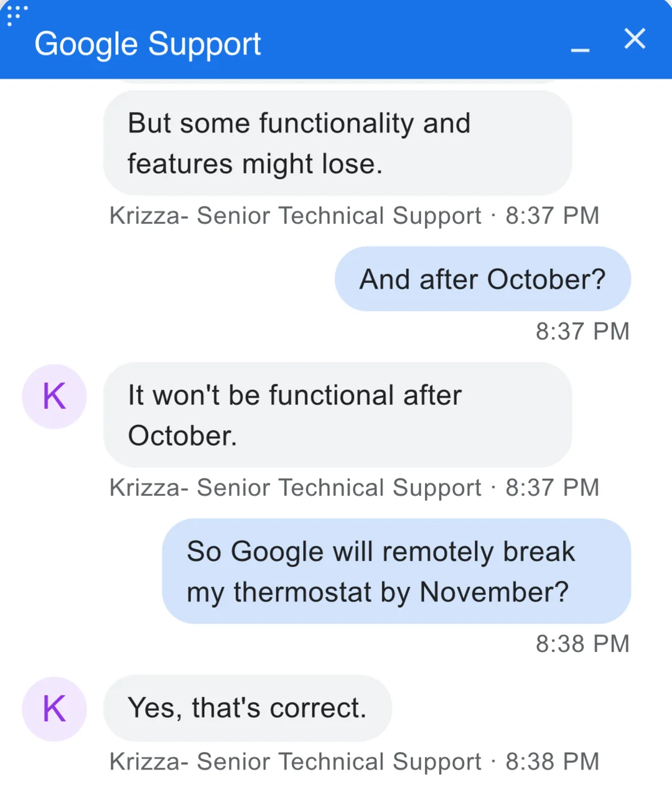Click the 'Google Support' header title
672x787 pixels.
(x=147, y=44)
